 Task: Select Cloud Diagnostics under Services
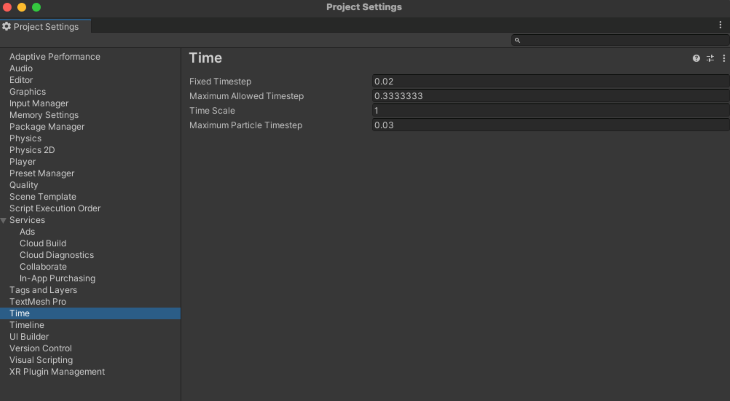click(x=56, y=255)
